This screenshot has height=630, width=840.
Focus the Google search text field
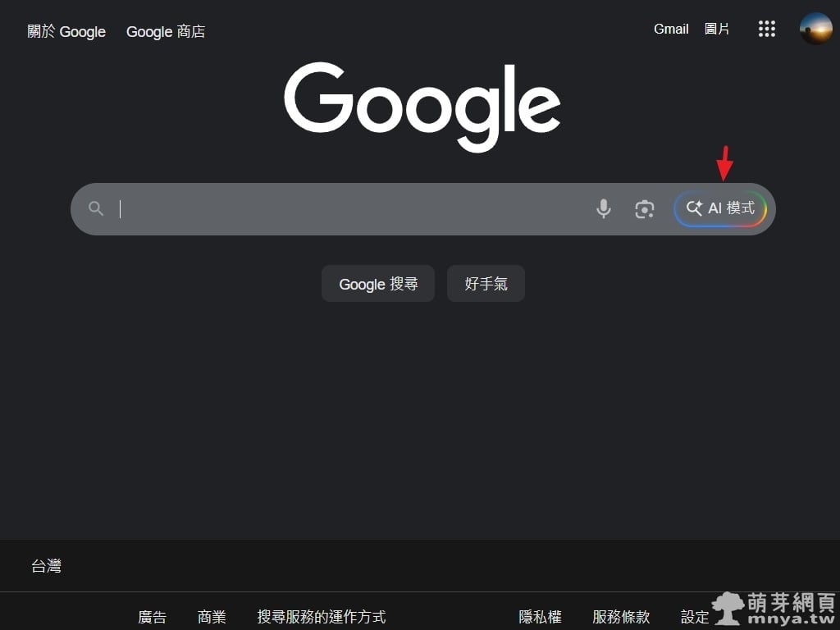pyautogui.click(x=353, y=209)
